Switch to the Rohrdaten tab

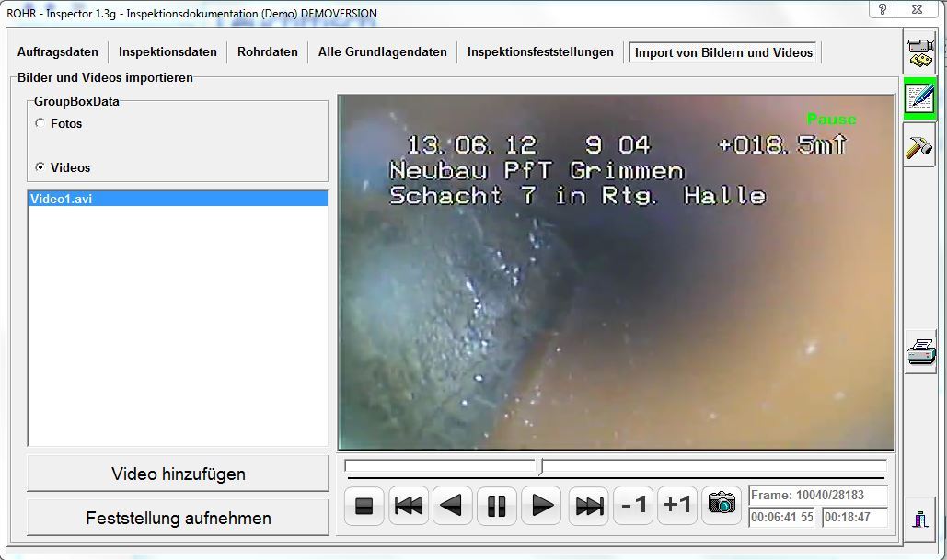[x=267, y=52]
